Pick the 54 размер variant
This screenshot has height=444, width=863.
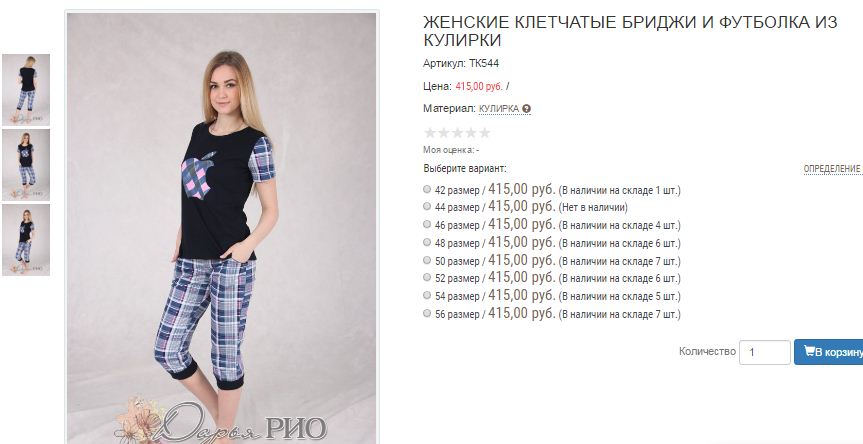[x=427, y=295]
